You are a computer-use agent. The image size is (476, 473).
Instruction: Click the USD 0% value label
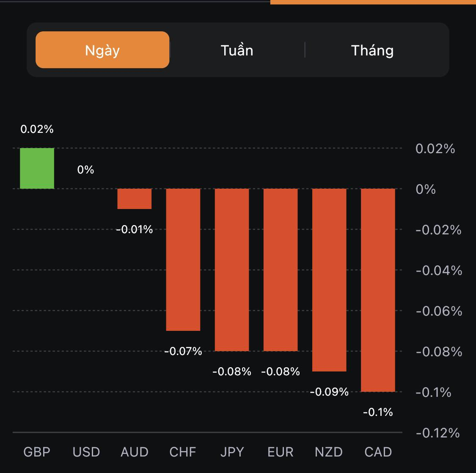85,170
